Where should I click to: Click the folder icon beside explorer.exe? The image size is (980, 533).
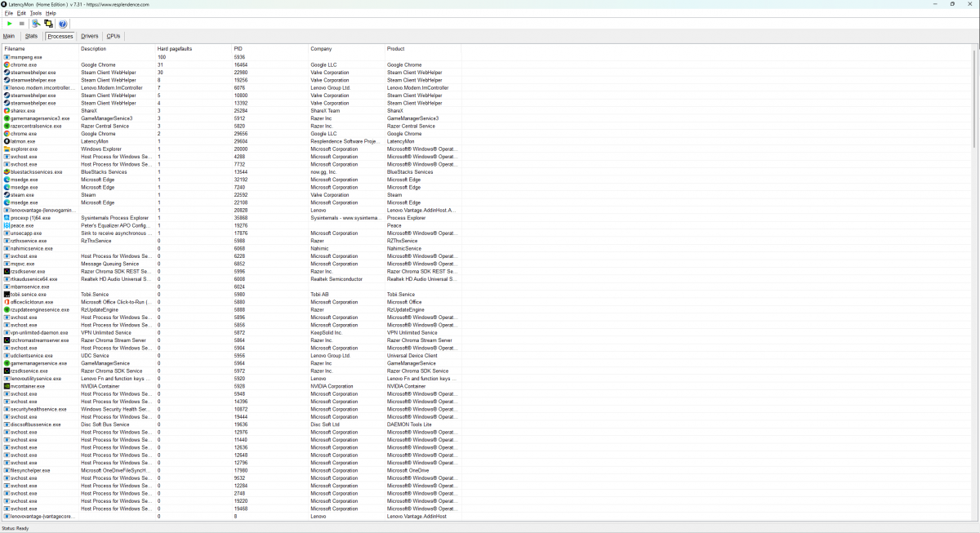tap(7, 149)
